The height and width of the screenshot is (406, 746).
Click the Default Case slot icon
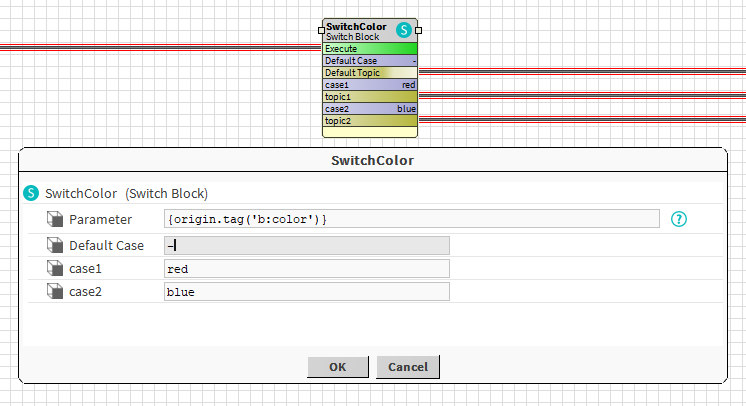pyautogui.click(x=54, y=245)
